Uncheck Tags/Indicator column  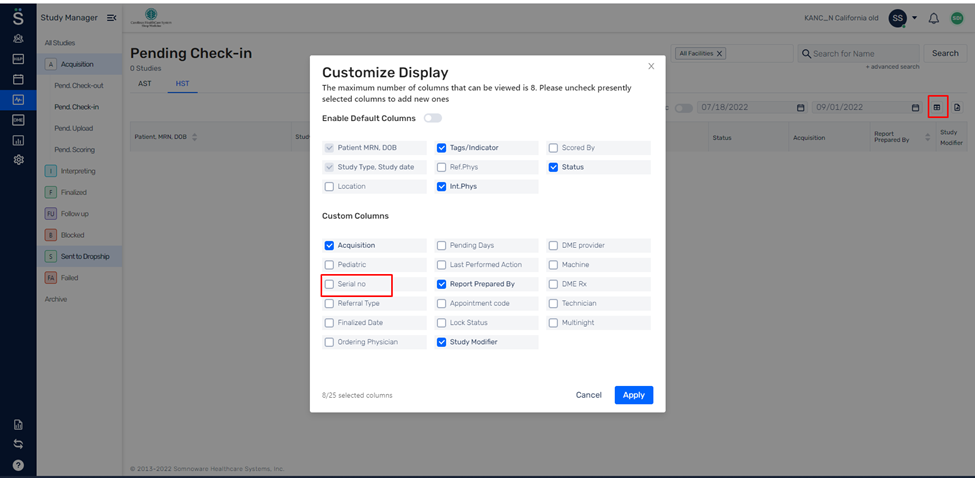coord(441,148)
